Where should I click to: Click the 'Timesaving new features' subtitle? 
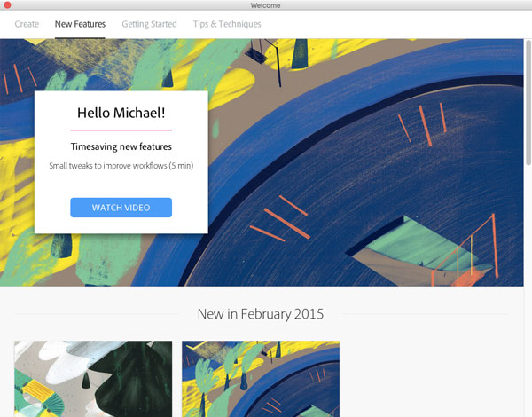121,146
